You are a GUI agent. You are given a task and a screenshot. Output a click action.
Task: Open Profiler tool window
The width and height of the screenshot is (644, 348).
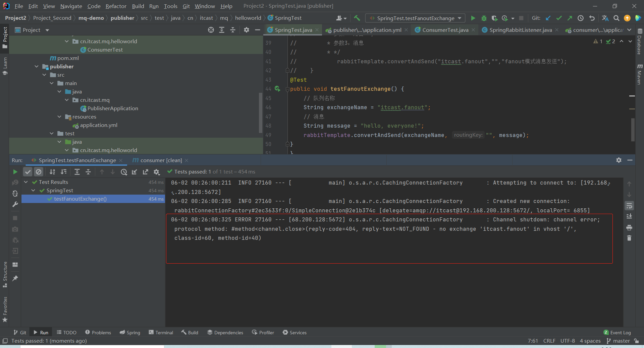tap(263, 333)
